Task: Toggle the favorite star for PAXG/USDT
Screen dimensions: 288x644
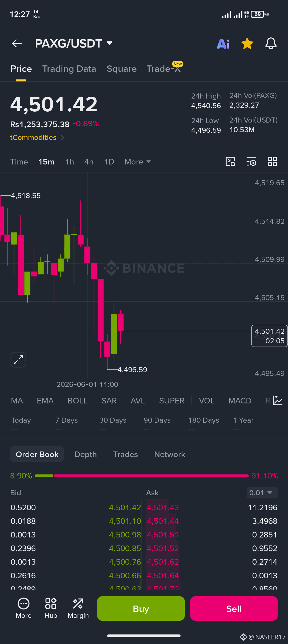Action: (247, 44)
